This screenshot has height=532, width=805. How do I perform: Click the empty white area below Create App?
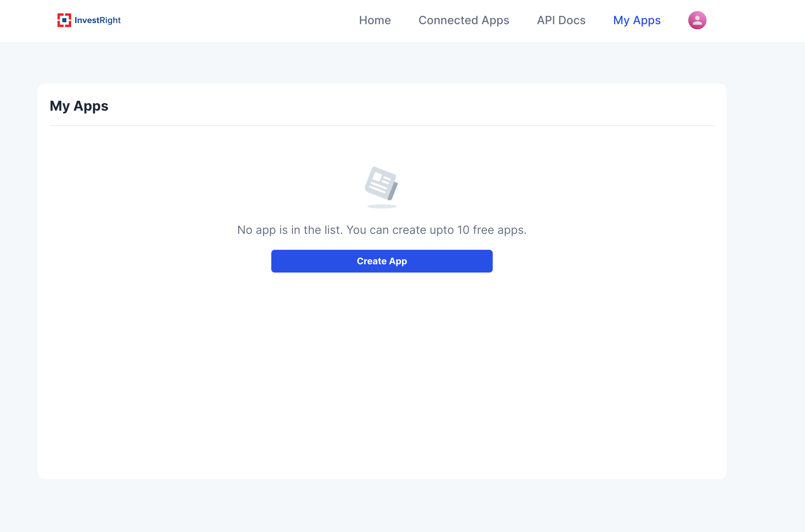click(382, 373)
